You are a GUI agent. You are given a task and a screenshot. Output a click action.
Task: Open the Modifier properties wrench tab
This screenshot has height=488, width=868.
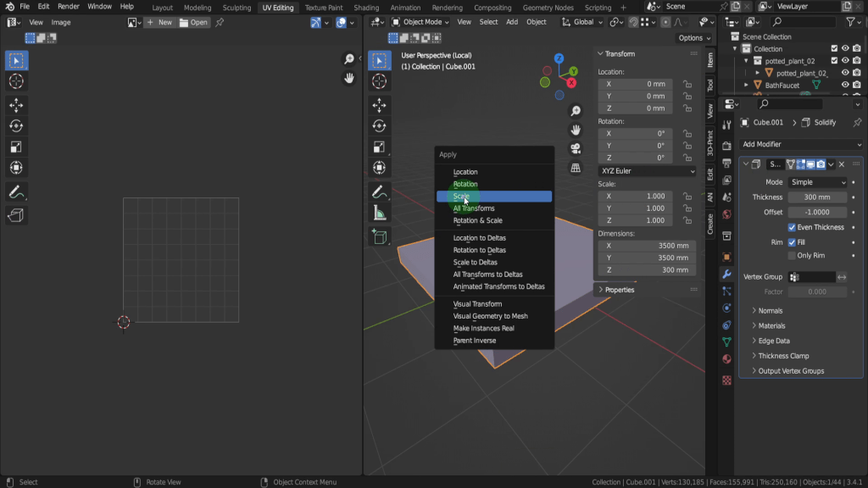(726, 274)
